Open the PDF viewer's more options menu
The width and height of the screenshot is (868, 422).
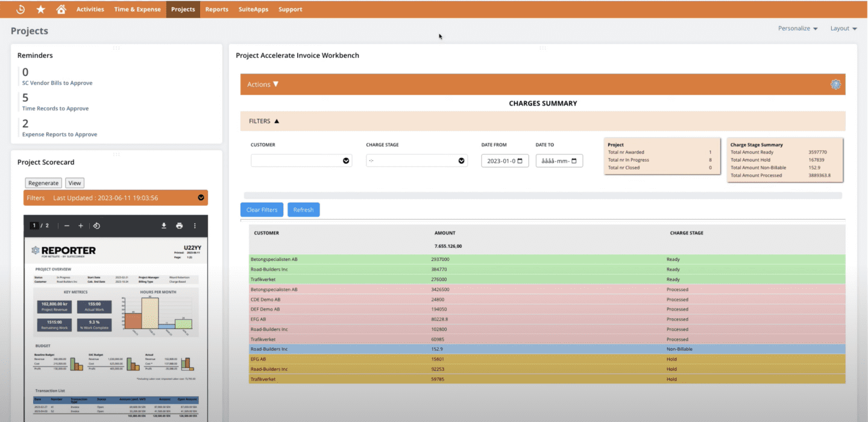click(x=193, y=225)
